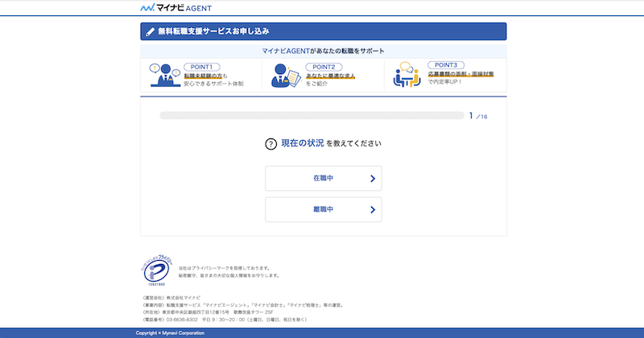Click the あなたに最適な求人 highlighted text
The height and width of the screenshot is (338, 644).
[x=330, y=76]
